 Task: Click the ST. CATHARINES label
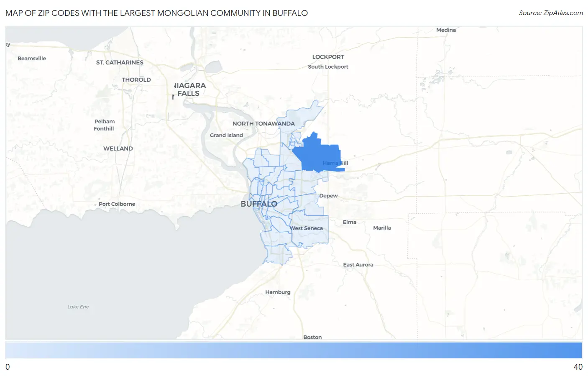(x=120, y=63)
